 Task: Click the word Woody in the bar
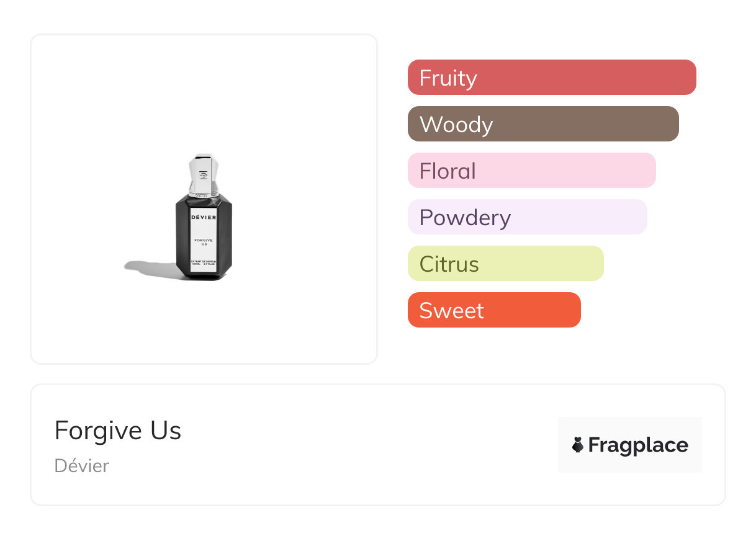[456, 124]
